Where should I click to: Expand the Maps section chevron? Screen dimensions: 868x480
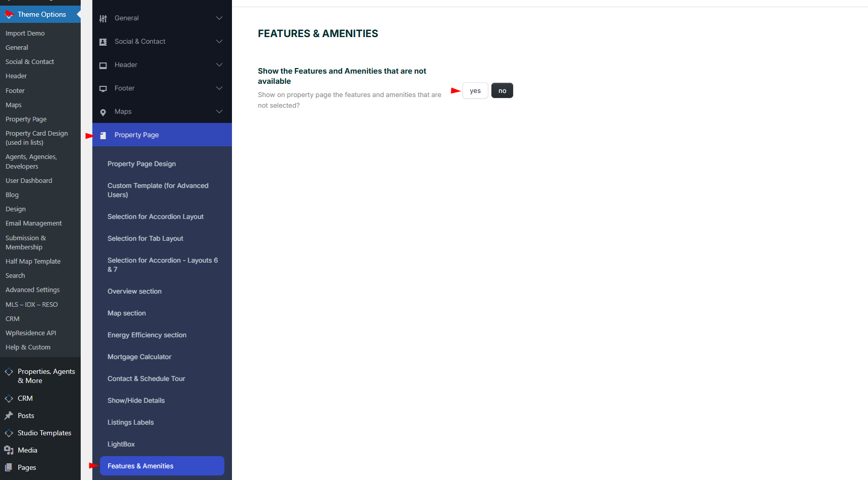point(219,112)
